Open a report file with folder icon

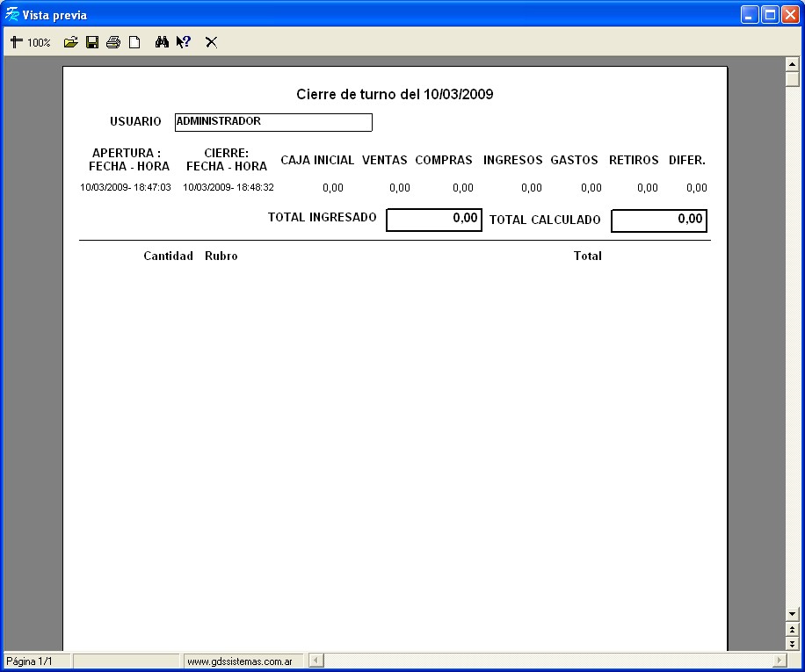71,42
